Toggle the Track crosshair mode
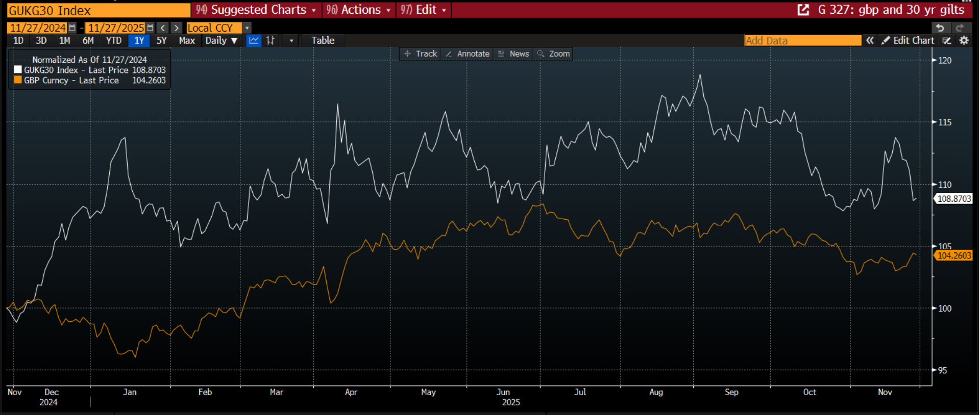Image resolution: width=980 pixels, height=415 pixels. tap(421, 54)
